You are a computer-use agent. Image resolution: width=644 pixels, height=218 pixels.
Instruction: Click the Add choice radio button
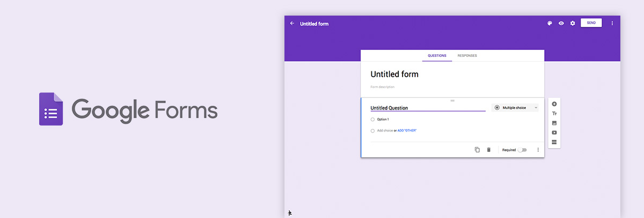372,130
